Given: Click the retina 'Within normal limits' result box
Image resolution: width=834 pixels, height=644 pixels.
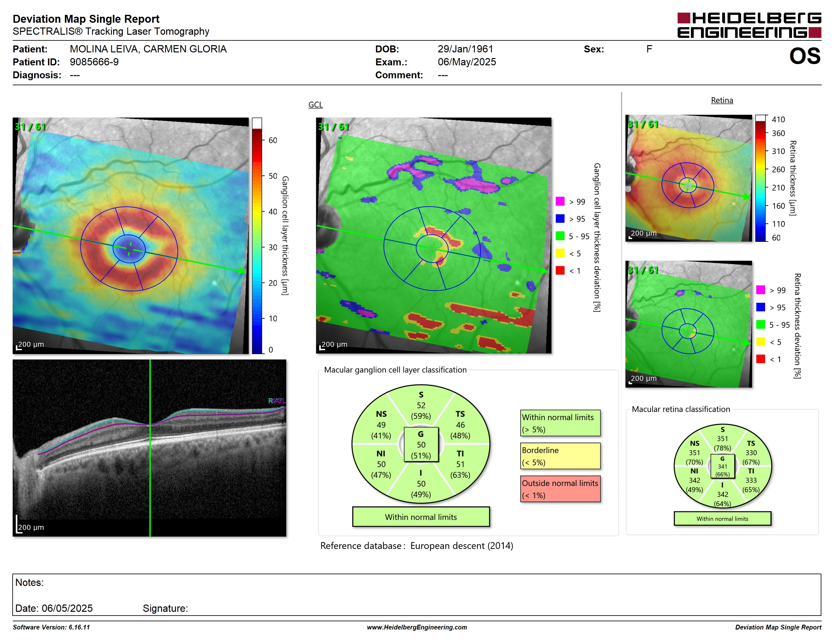Looking at the screenshot, I should 722,518.
